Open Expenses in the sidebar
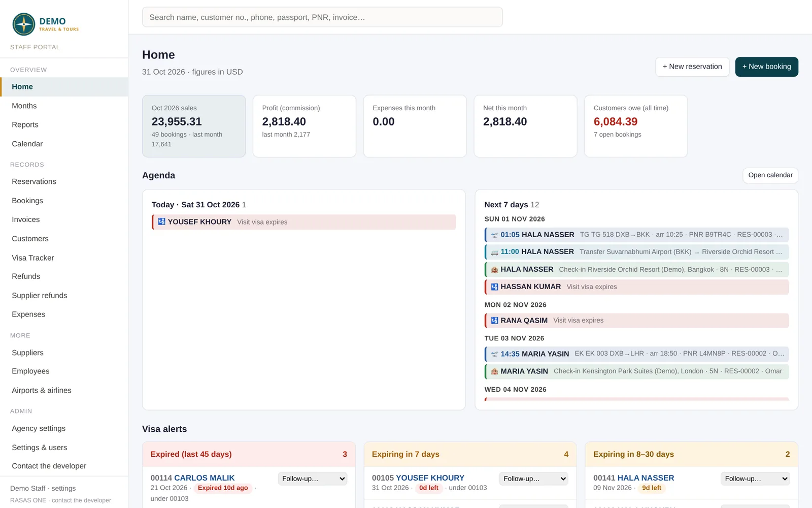 pos(64,314)
